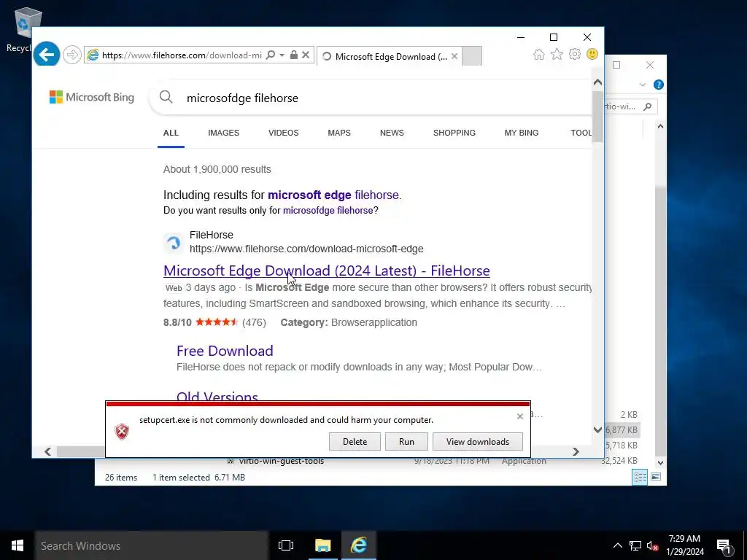Click the forward navigation arrow
The image size is (747, 560).
point(72,55)
